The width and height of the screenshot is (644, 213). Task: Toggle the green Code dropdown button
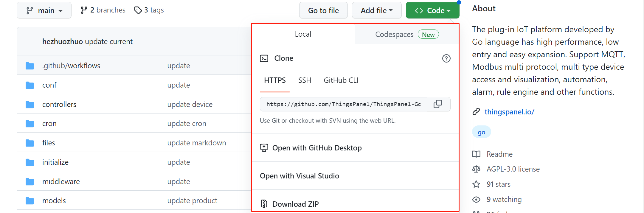[x=432, y=10]
